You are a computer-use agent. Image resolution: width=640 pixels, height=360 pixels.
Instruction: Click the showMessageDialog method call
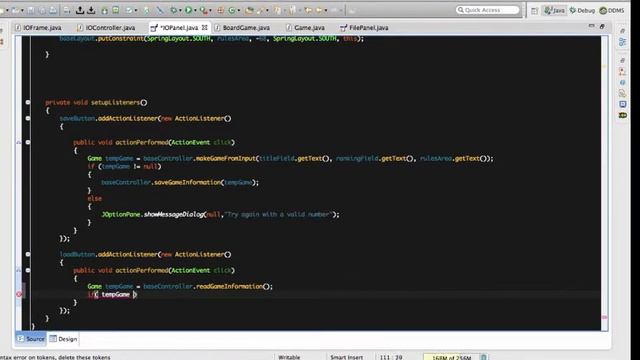point(173,214)
